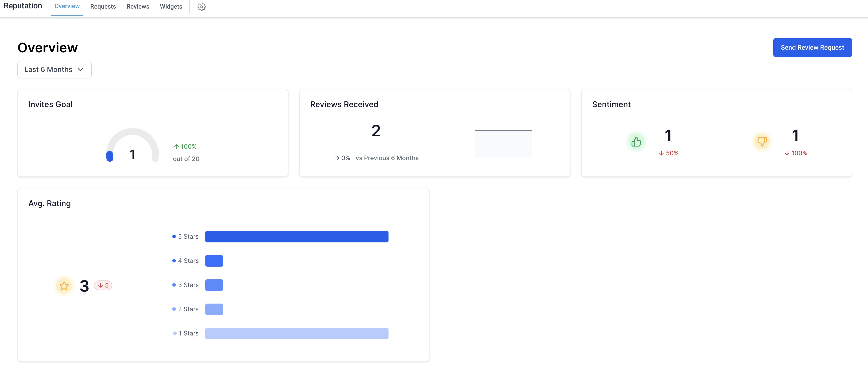This screenshot has height=370, width=868.
Task: Click the 50% decrease indicator under thumbs-up
Action: click(668, 153)
